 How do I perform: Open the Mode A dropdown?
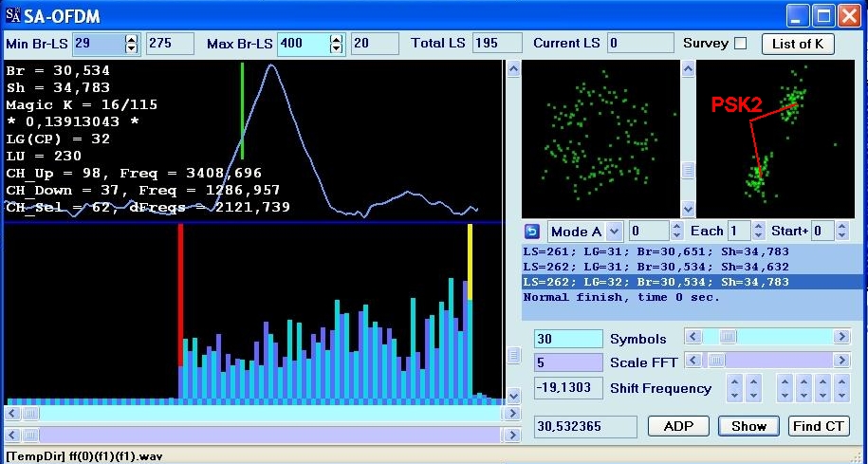614,231
